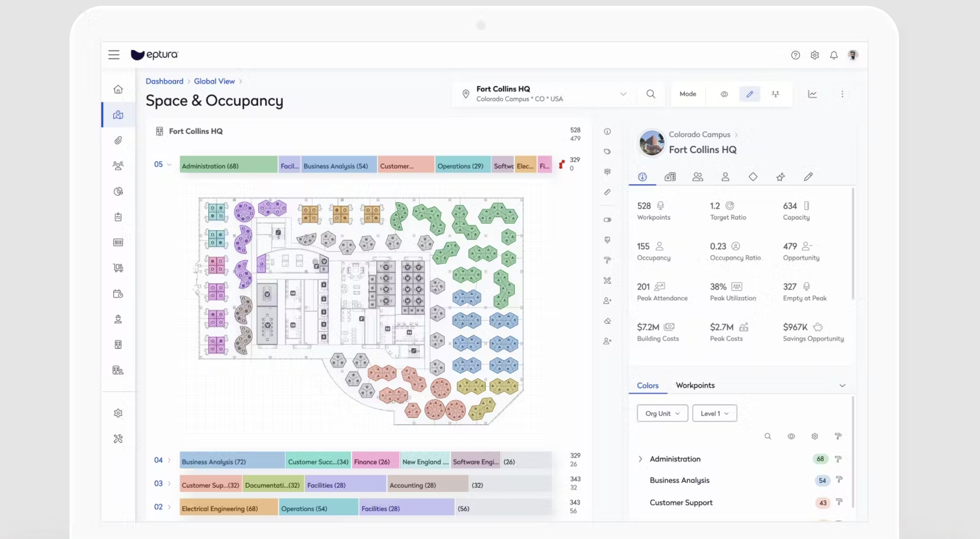Click the Dashboard breadcrumb link
The width and height of the screenshot is (980, 539).
[x=164, y=81]
